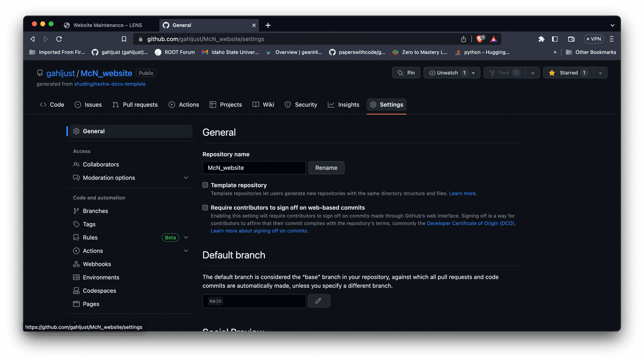Show more bookmarks with double chevron
644x362 pixels.
tap(555, 52)
